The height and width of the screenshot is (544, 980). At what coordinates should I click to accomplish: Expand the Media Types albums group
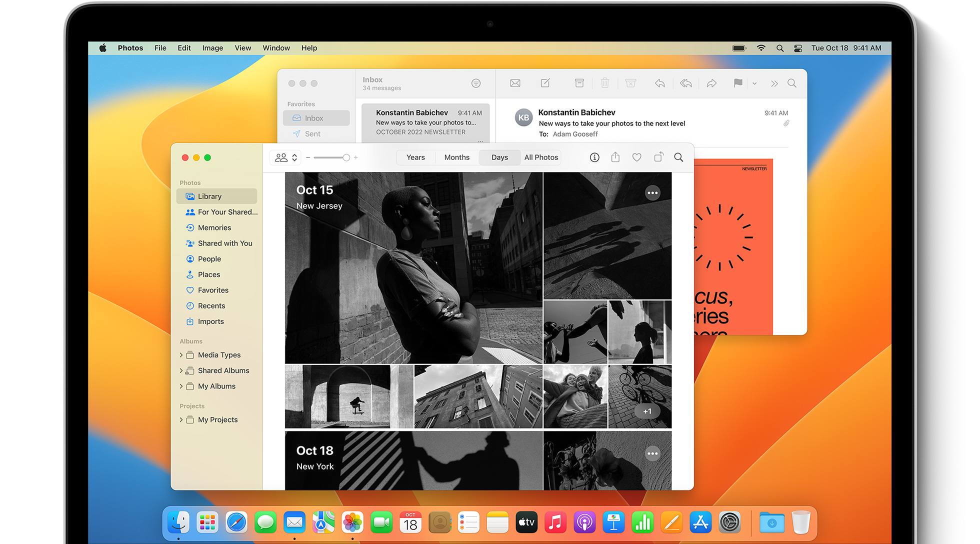pos(181,355)
